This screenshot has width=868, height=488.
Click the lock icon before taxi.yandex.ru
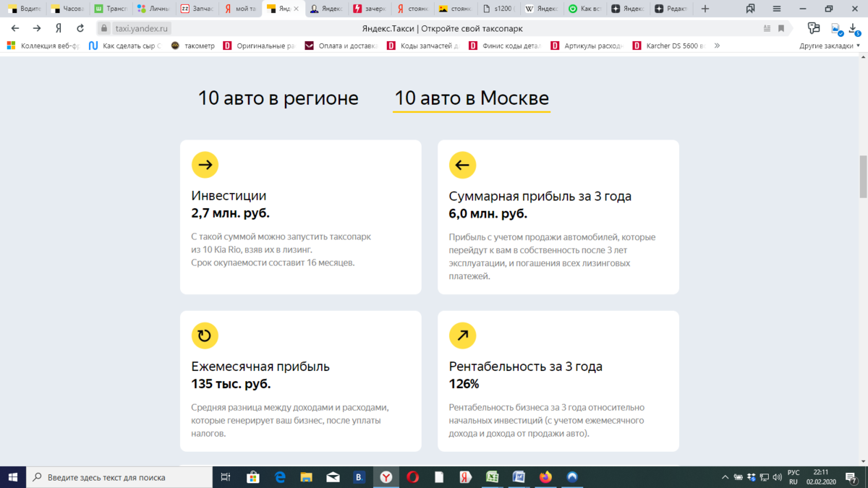[104, 29]
